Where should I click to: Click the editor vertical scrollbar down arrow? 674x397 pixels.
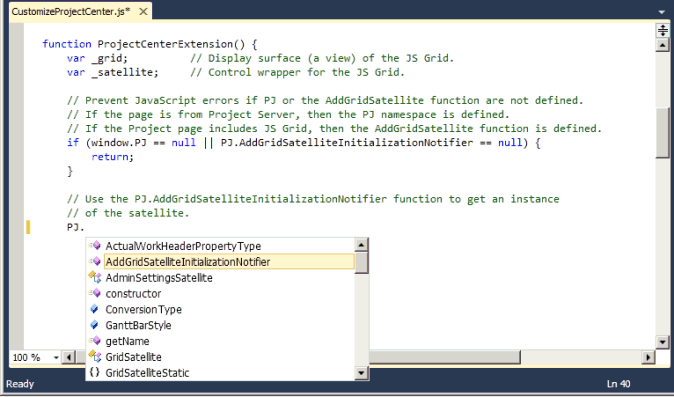[662, 342]
